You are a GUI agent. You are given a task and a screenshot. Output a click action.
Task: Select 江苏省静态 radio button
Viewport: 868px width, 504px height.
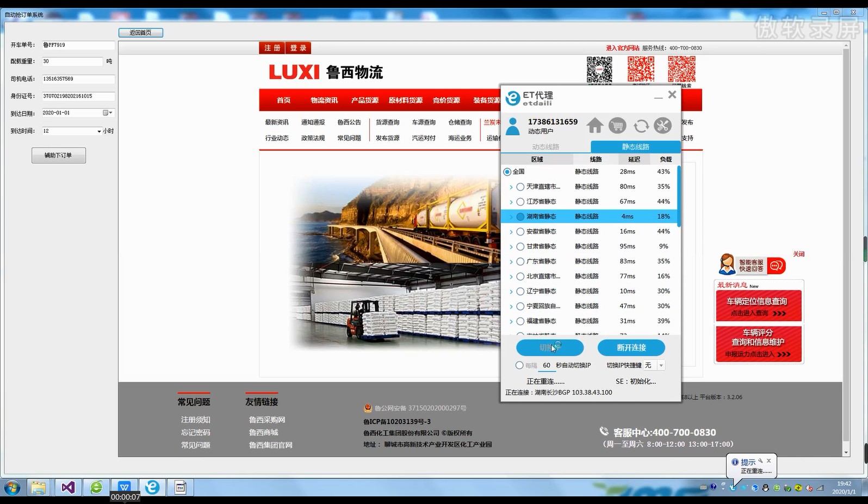pyautogui.click(x=520, y=201)
